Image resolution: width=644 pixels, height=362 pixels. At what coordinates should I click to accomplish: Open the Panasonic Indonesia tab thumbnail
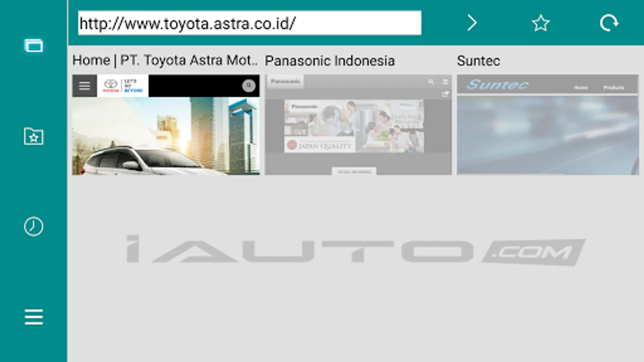point(358,125)
